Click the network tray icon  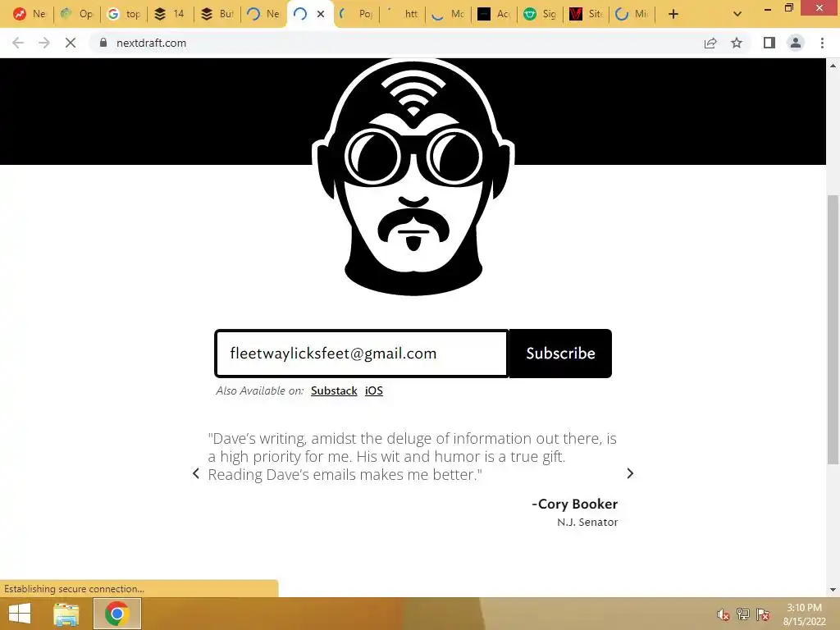coord(743,614)
